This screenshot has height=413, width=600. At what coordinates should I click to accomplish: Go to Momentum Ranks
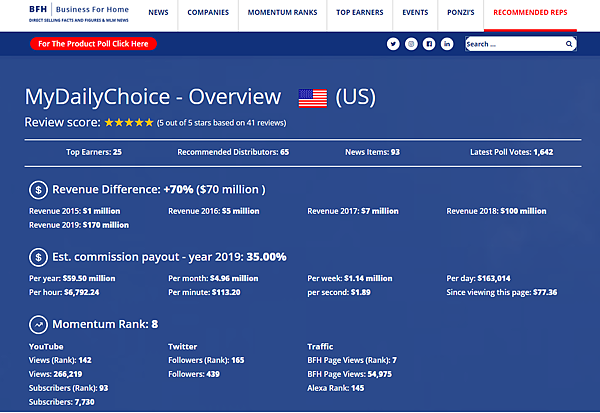[282, 13]
